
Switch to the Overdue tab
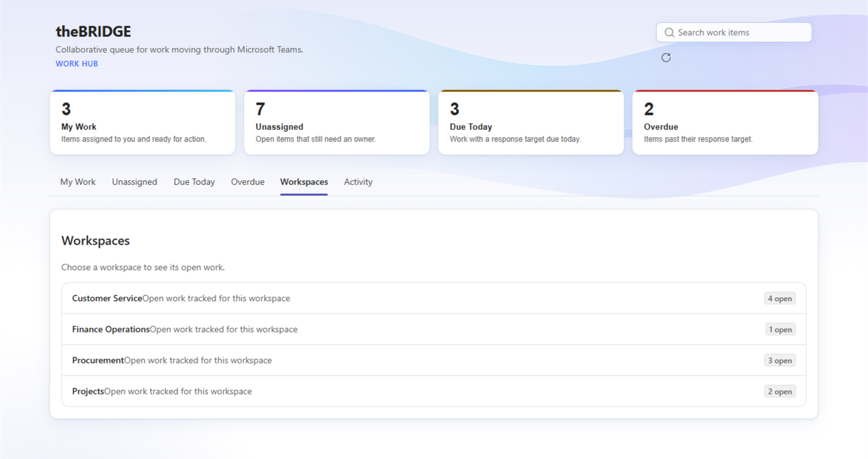point(248,182)
